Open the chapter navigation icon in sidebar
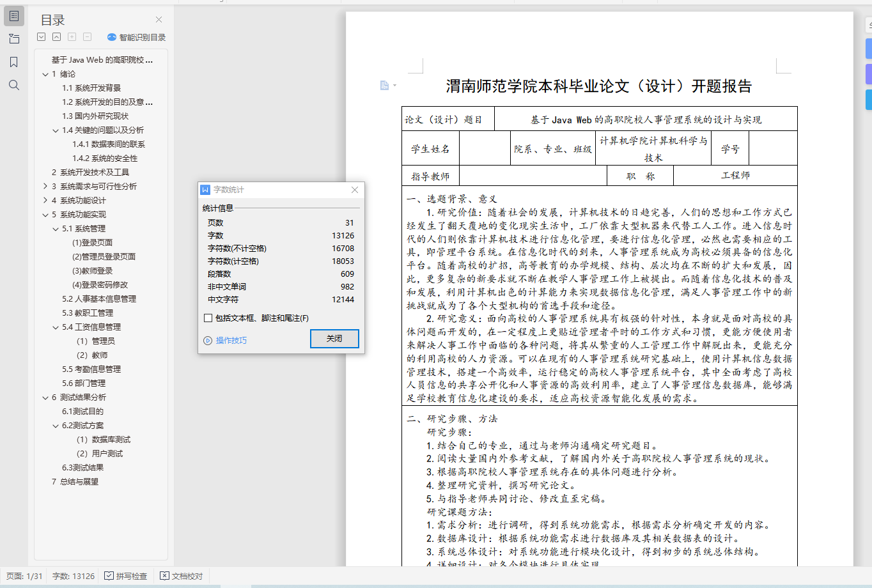Image resolution: width=872 pixels, height=588 pixels. [x=14, y=39]
